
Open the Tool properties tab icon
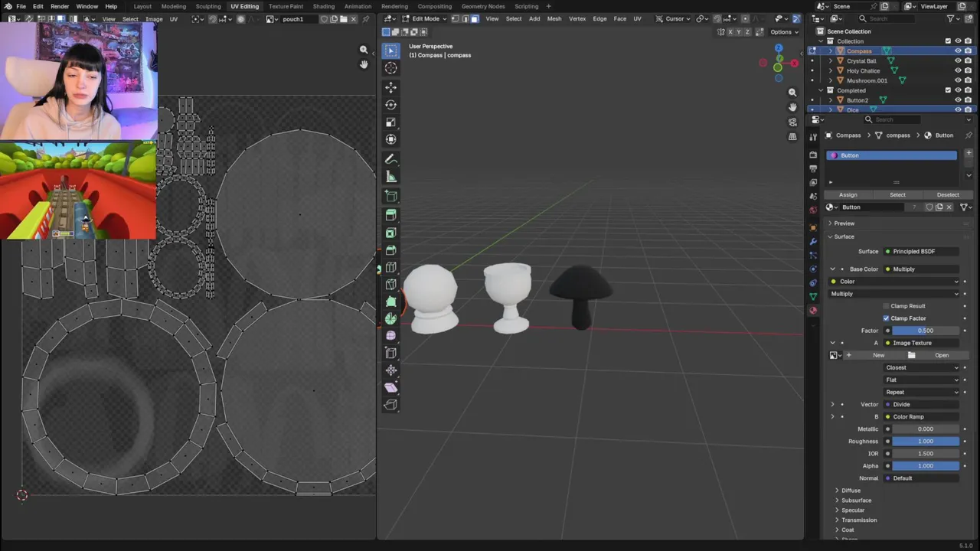[x=813, y=137]
